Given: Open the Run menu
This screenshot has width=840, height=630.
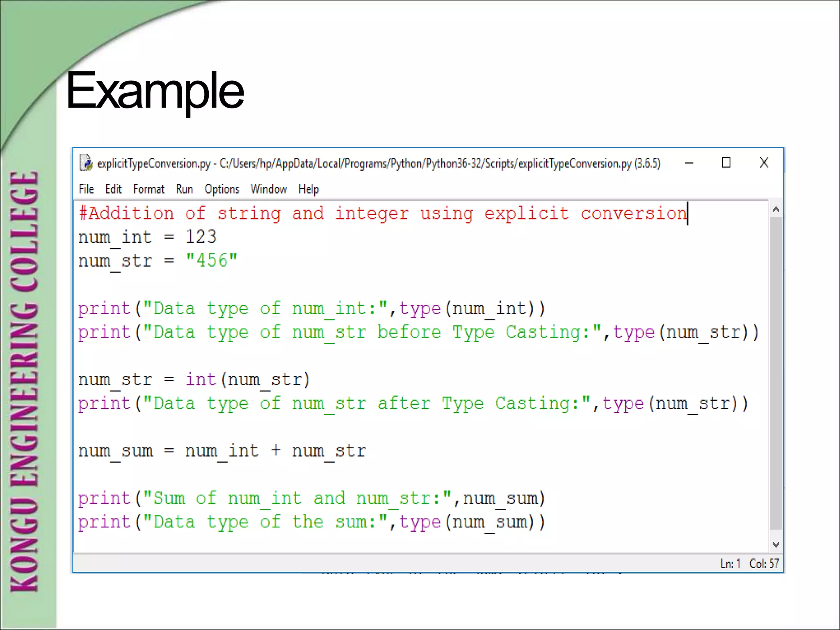Looking at the screenshot, I should [184, 189].
